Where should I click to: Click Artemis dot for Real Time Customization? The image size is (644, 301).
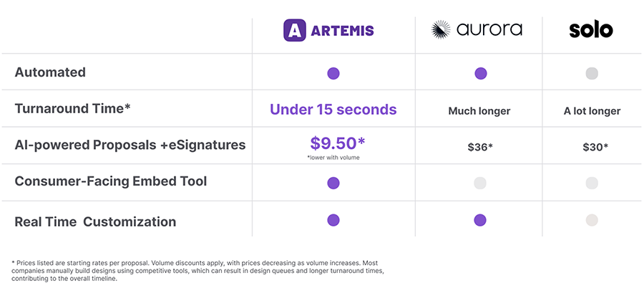333,220
